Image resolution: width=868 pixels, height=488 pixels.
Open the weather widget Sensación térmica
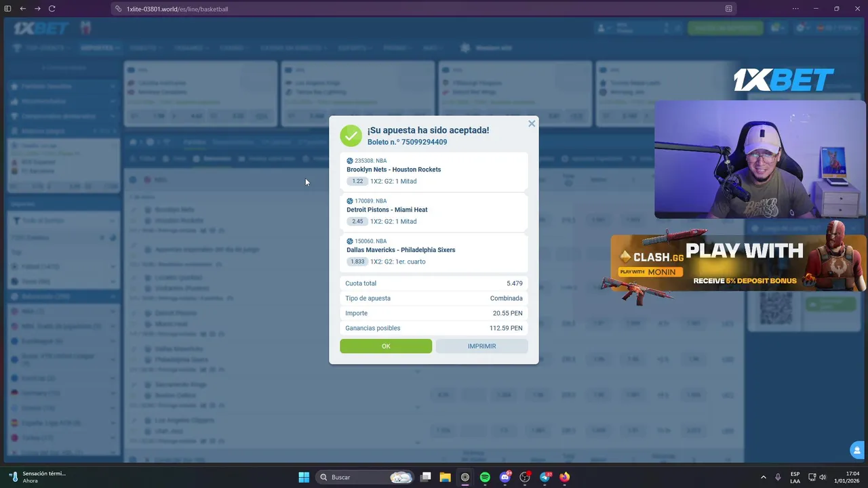coord(37,477)
